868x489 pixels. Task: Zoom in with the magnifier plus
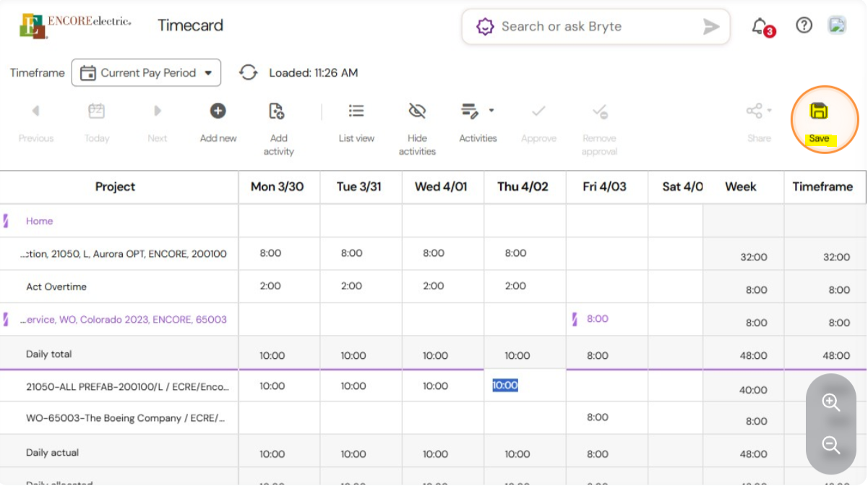[x=831, y=403]
